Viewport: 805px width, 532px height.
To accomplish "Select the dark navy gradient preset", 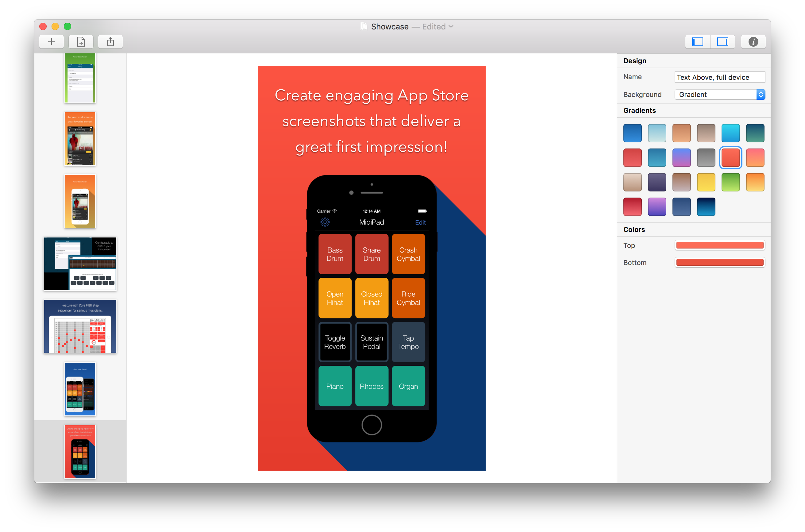I will click(706, 206).
